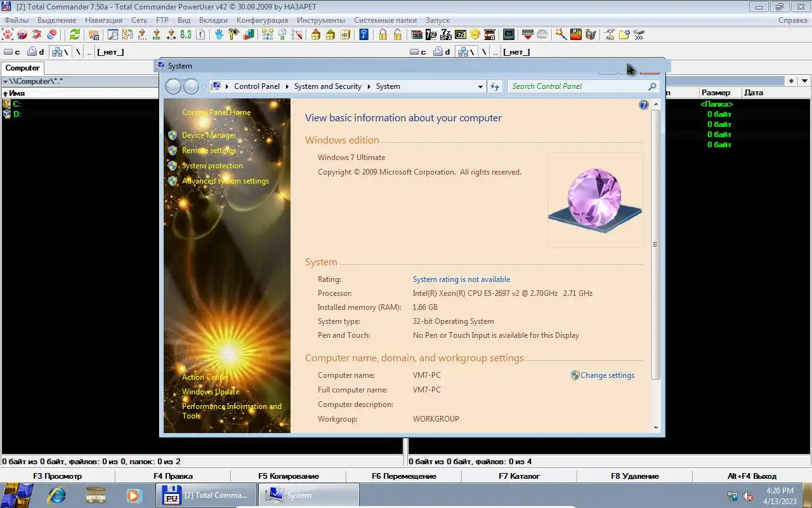Screen dimensions: 812x508
Task: Click the paw print icon in Total Commander toolbar
Action: point(8,34)
